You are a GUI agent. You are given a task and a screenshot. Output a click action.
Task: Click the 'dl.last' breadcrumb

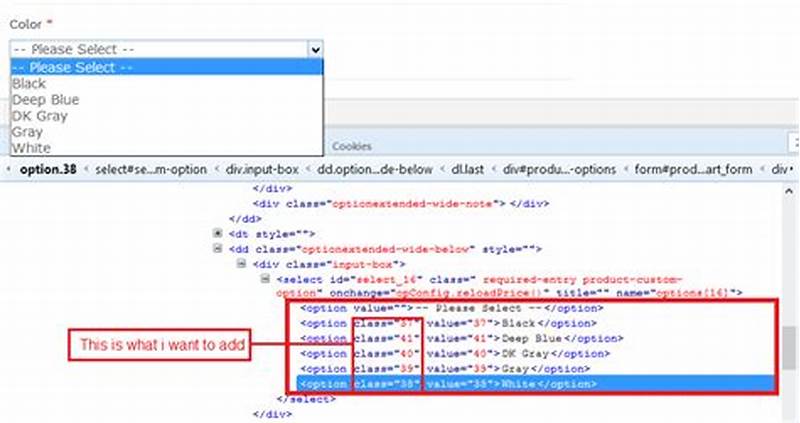[x=467, y=169]
